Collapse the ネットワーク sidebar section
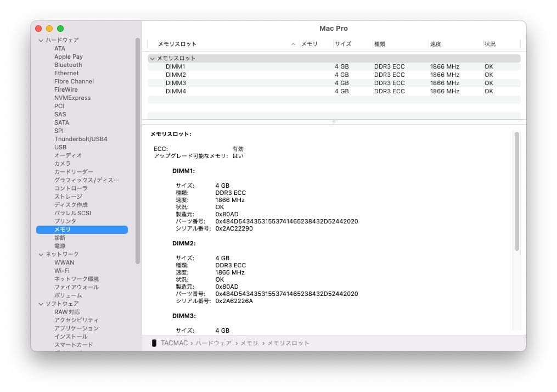 pos(41,254)
